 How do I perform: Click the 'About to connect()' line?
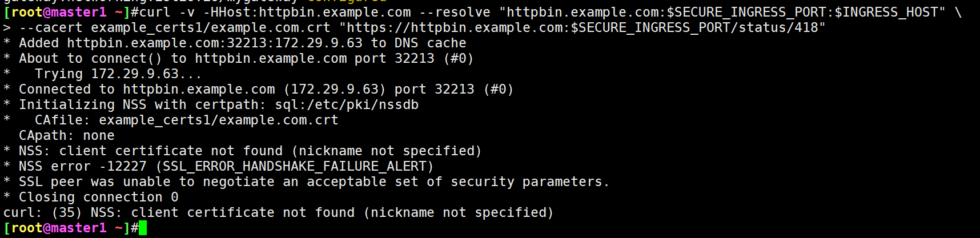[238, 58]
